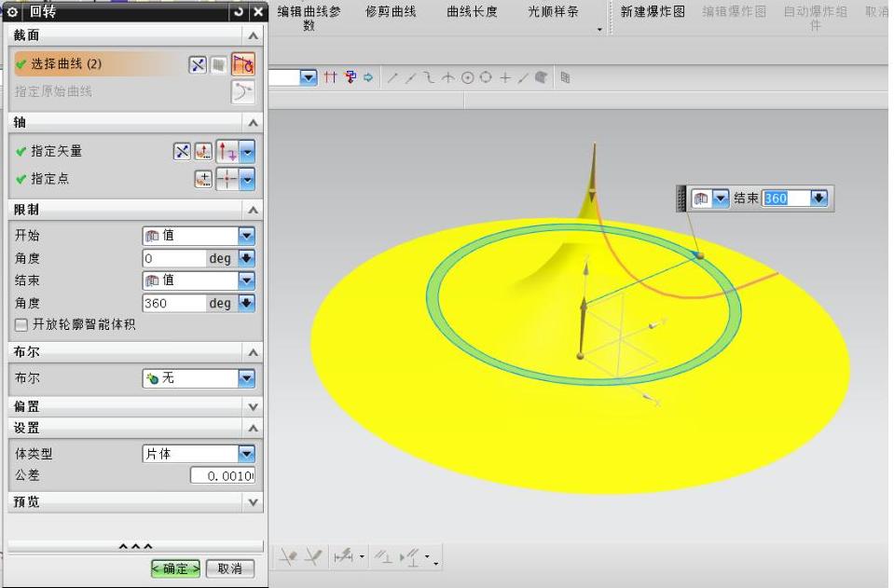Open the value options arrow in floating 结束 box
The height and width of the screenshot is (588, 894).
tap(818, 198)
